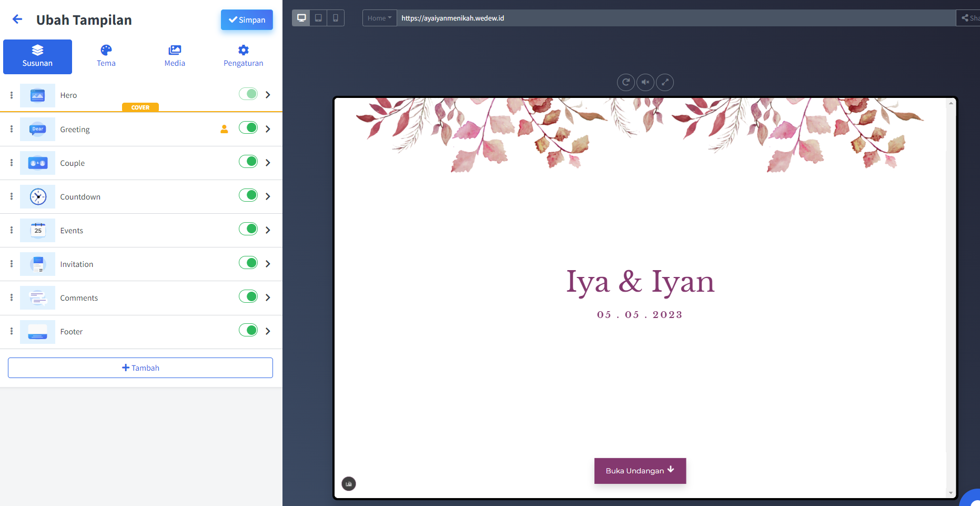
Task: Expand the Invitation section chevron
Action: (268, 264)
